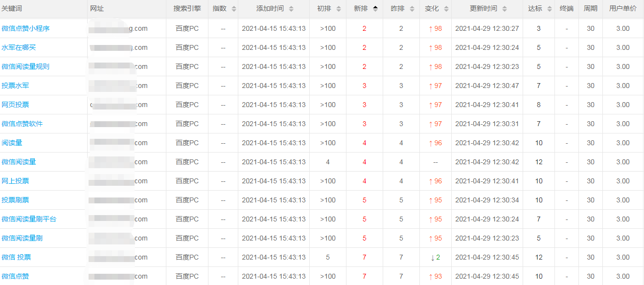Click change value ↑93 in 微信点赞 row
The width and height of the screenshot is (644, 285).
[x=435, y=276]
